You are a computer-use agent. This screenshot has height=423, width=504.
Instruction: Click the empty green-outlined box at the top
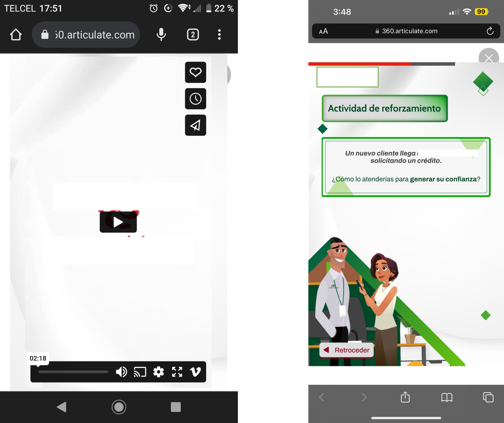(347, 77)
